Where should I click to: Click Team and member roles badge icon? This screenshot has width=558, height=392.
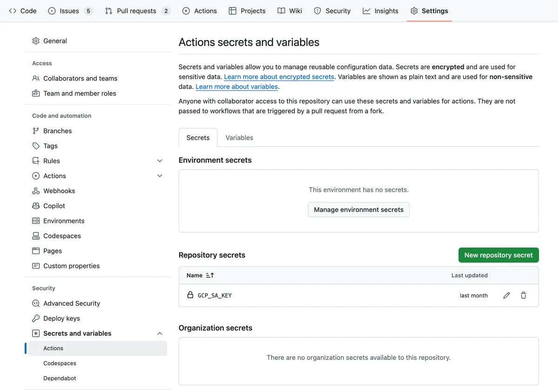pos(36,93)
